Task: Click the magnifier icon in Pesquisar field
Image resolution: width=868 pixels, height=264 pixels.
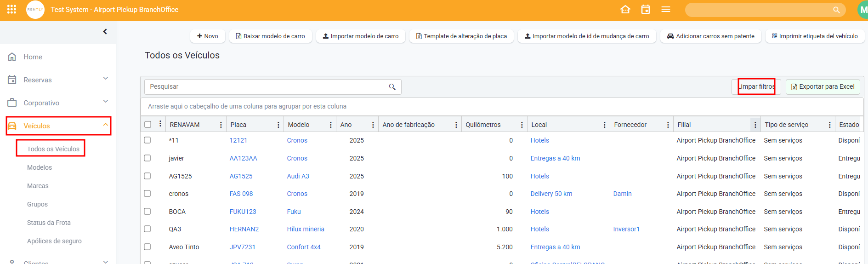Action: pyautogui.click(x=392, y=87)
